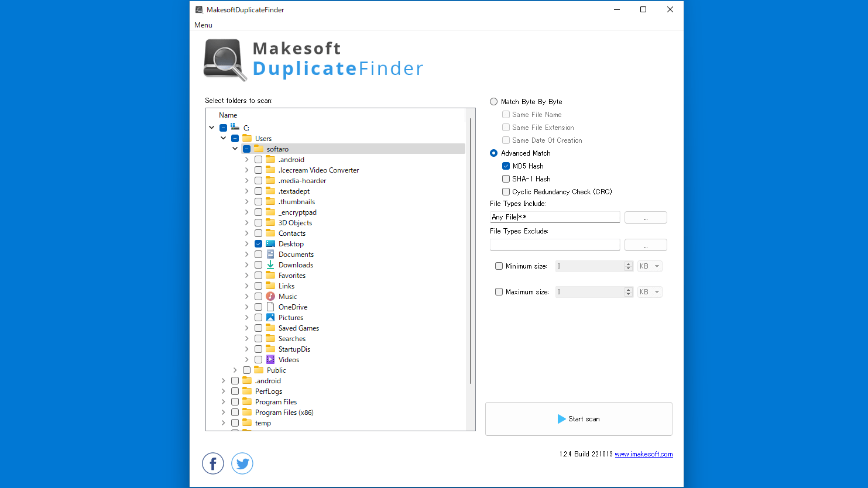
Task: Click the Minimum size value field
Action: 589,266
